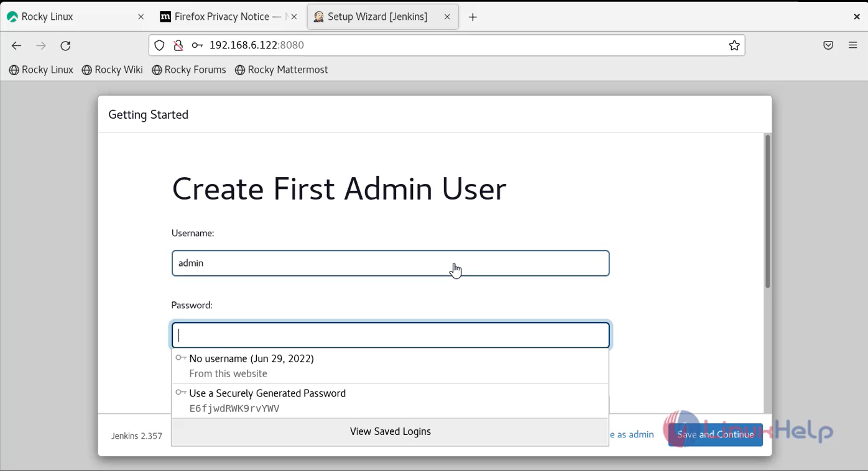Viewport: 868px width, 471px height.
Task: Click the insecure connection lock icon
Action: (178, 45)
